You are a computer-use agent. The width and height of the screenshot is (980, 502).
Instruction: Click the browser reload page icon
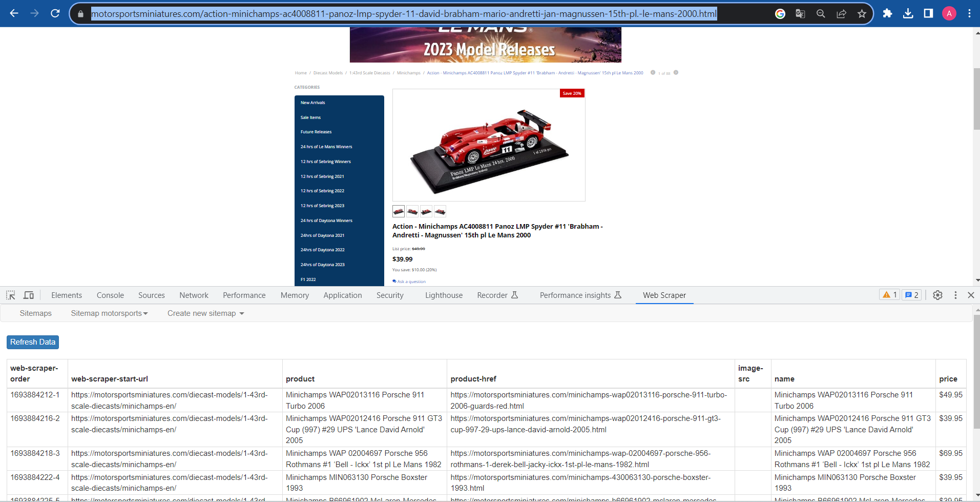coord(55,13)
